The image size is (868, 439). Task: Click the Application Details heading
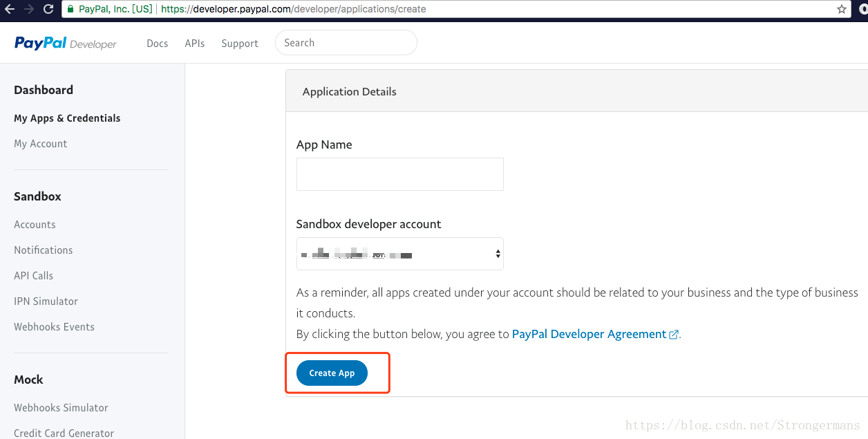click(x=350, y=91)
